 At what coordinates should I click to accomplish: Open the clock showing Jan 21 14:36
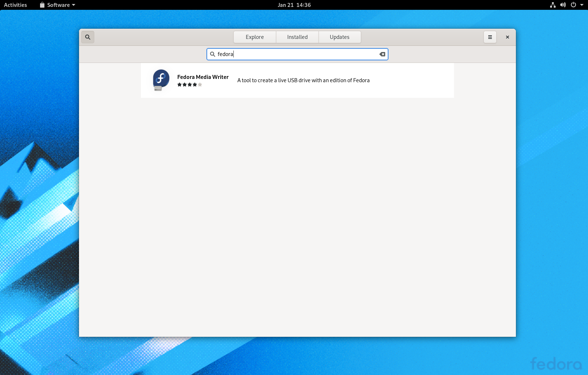pos(294,5)
